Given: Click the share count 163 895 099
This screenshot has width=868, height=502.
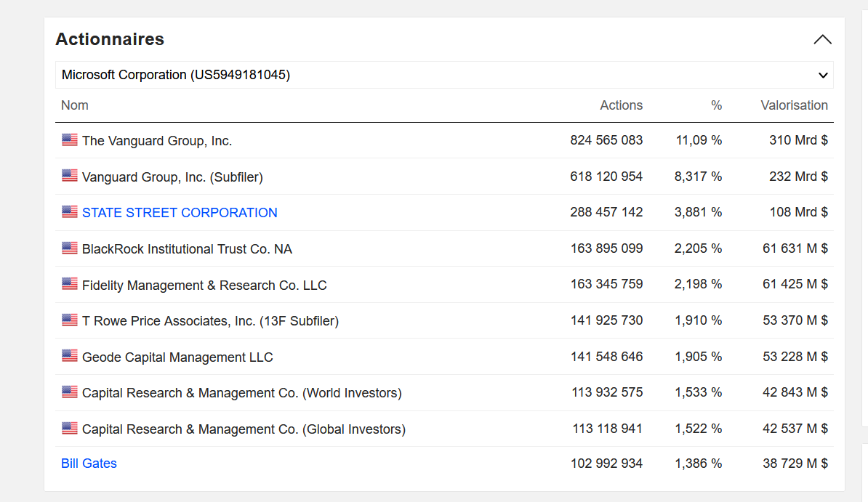Looking at the screenshot, I should (607, 248).
